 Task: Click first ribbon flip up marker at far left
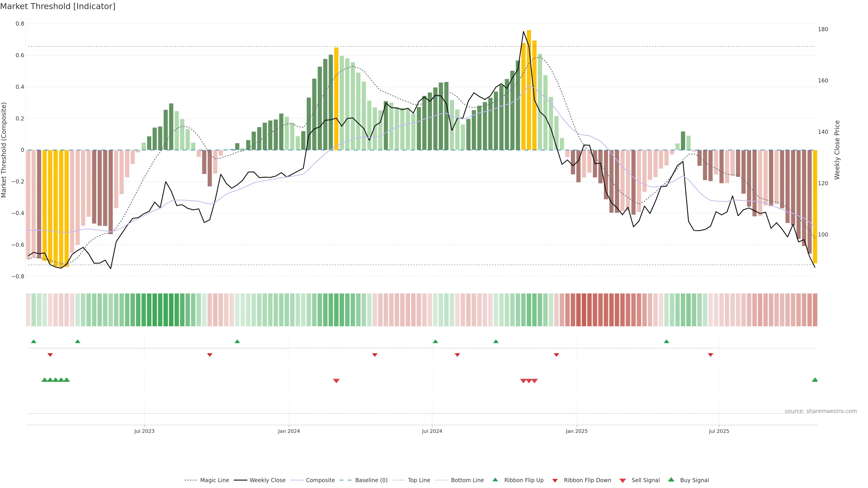(33, 342)
